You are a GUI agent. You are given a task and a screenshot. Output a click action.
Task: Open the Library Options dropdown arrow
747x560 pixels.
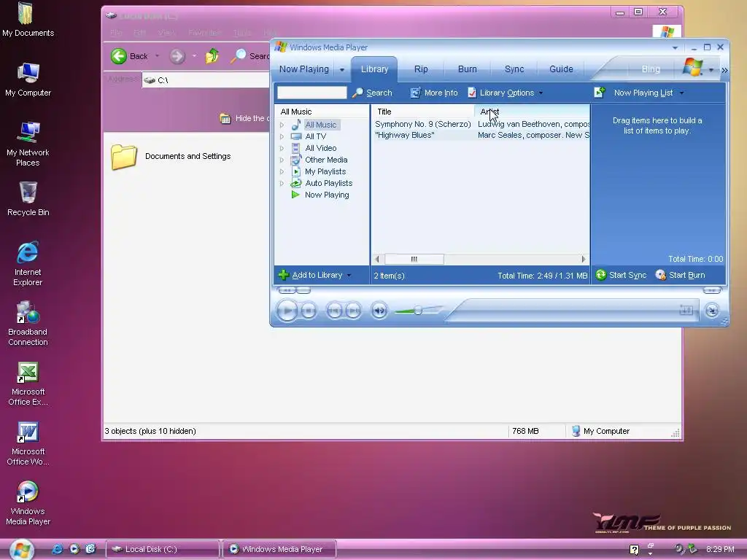point(541,93)
